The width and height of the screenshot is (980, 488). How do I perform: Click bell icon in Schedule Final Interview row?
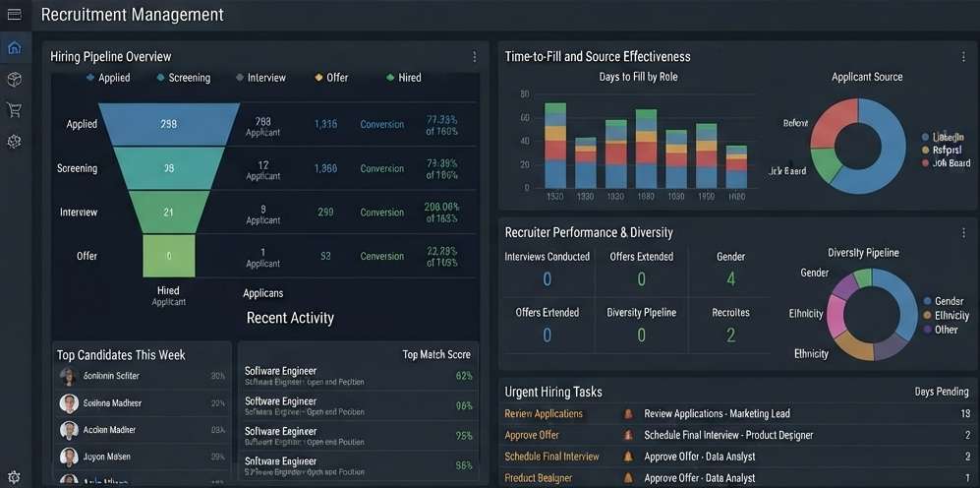coord(628,457)
